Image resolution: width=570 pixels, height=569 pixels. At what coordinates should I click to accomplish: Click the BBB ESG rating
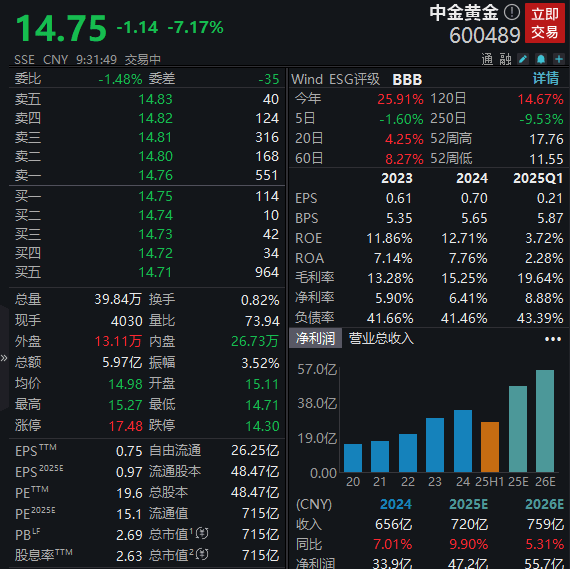[407, 80]
